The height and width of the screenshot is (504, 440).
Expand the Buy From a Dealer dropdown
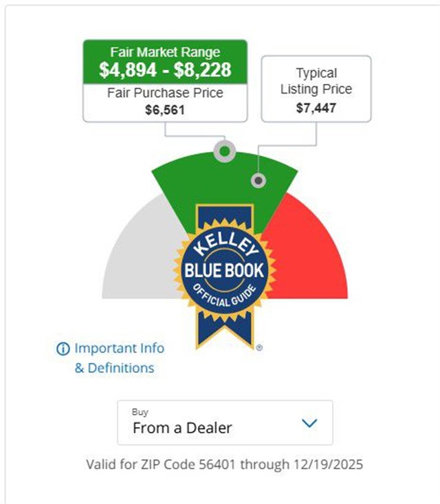point(225,422)
